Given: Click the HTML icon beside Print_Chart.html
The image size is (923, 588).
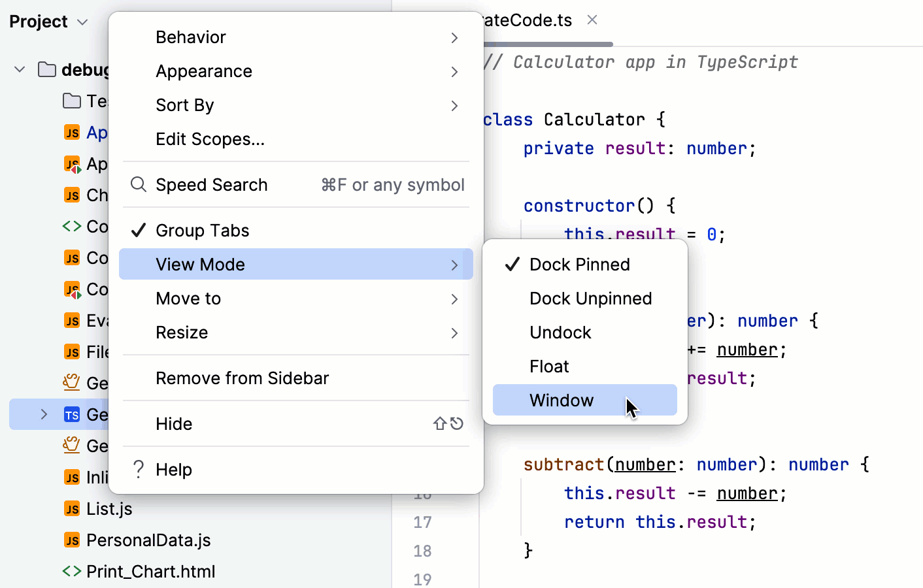Looking at the screenshot, I should (72, 572).
